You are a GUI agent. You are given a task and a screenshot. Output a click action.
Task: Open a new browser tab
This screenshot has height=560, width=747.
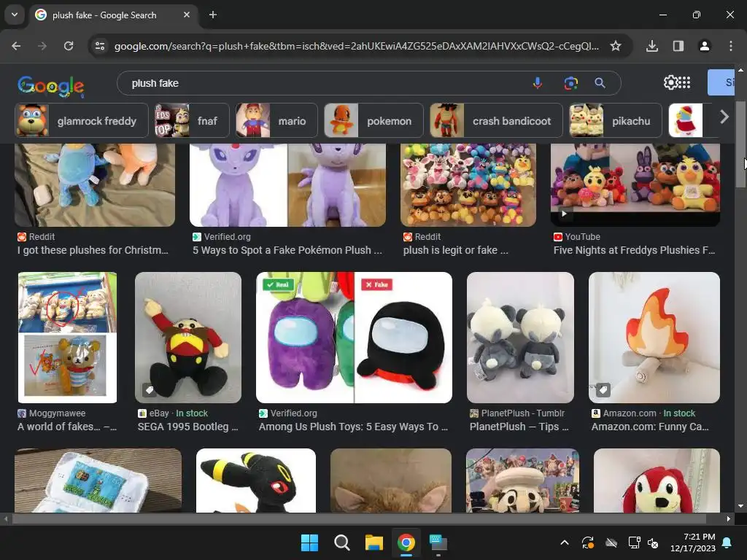tap(213, 15)
